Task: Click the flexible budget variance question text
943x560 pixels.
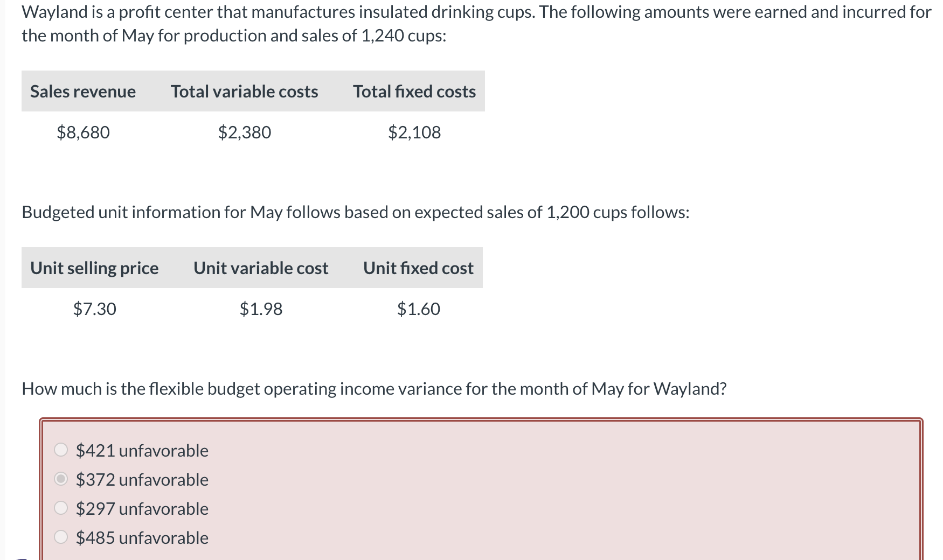Action: (374, 388)
